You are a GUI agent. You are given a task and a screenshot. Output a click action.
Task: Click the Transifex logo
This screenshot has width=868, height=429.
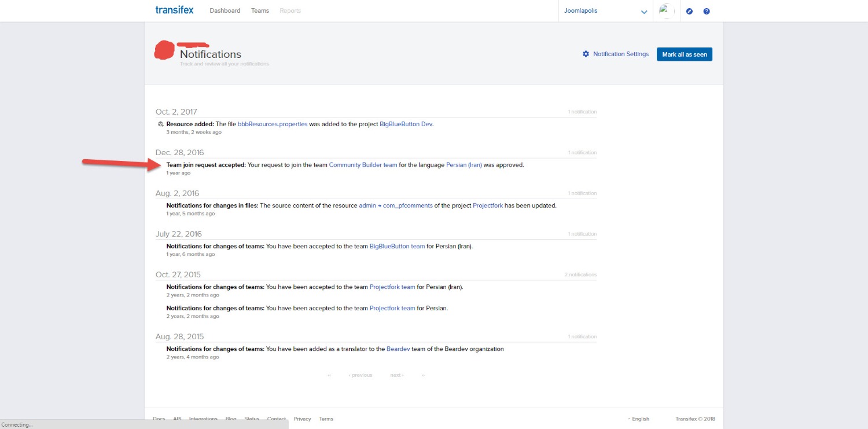(x=174, y=10)
